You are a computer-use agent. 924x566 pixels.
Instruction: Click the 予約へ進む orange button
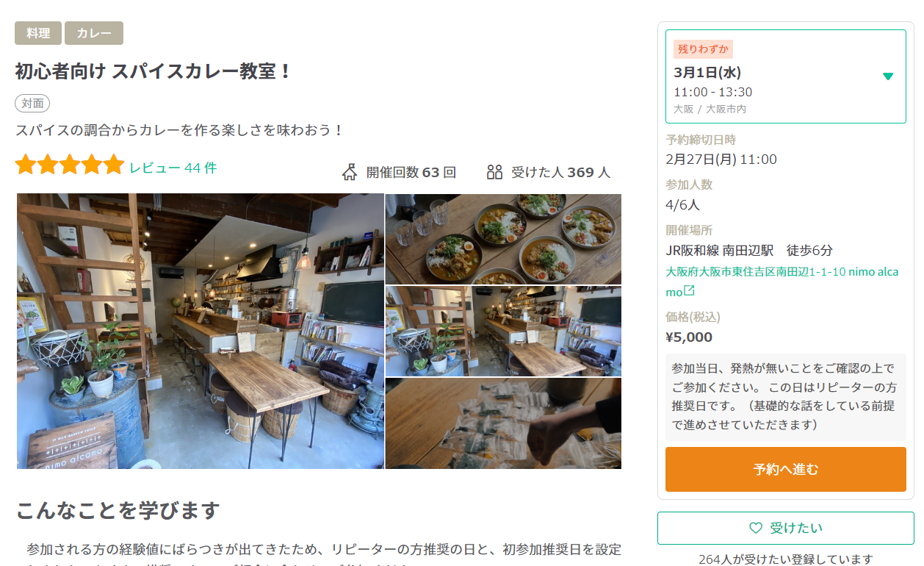click(x=786, y=469)
